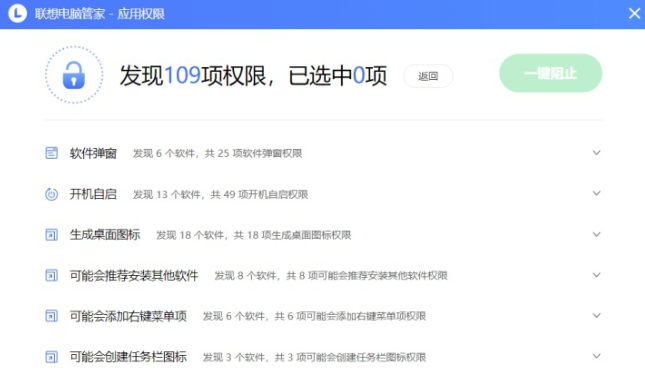The width and height of the screenshot is (645, 390).
Task: Click the title 联想电脑管家 - 应用权限
Action: pyautogui.click(x=100, y=14)
